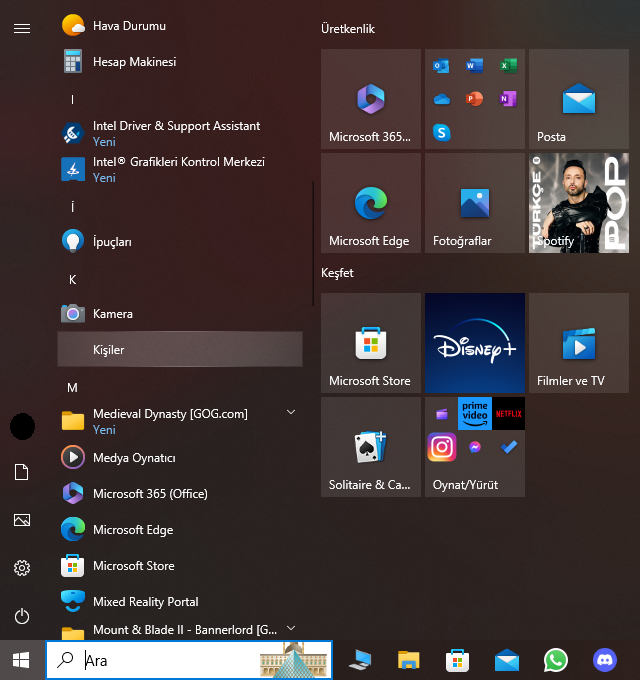Click the Keşfet group header
Viewport: 640px width, 680px height.
click(x=337, y=273)
